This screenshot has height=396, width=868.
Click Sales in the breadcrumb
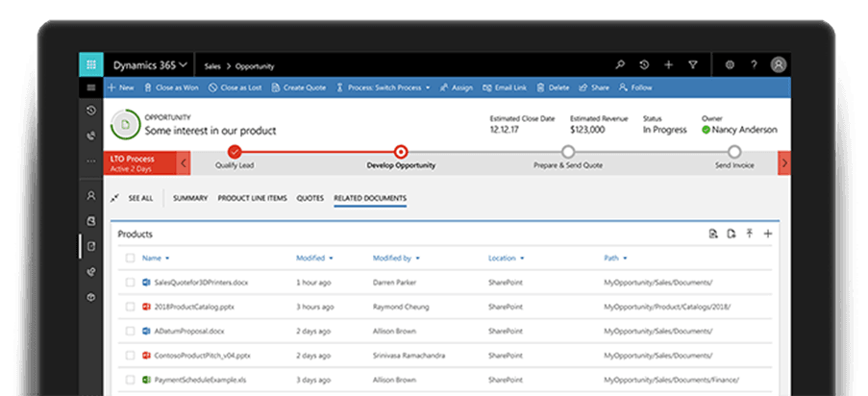(212, 66)
